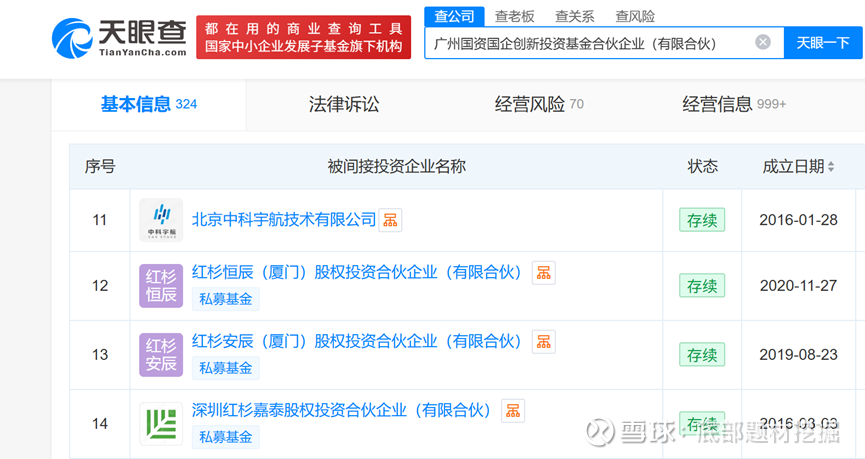
Task: Click row number 14
Action: click(100, 424)
